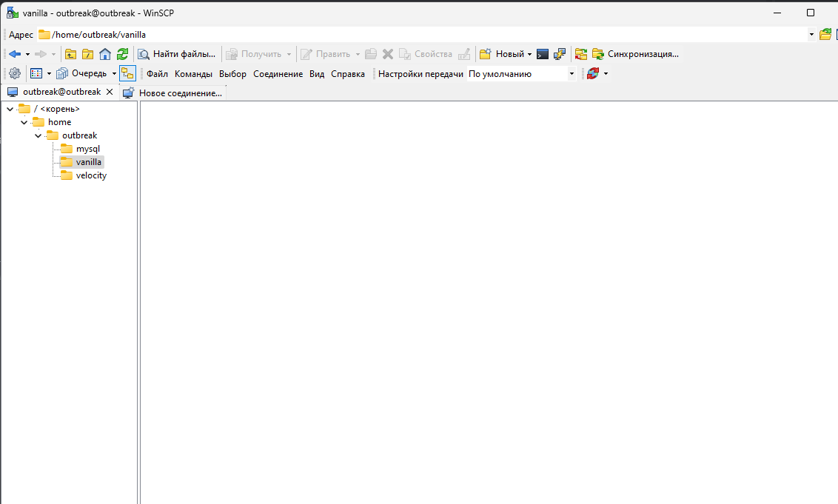Open the Справка menu
This screenshot has width=838, height=504.
tap(348, 74)
